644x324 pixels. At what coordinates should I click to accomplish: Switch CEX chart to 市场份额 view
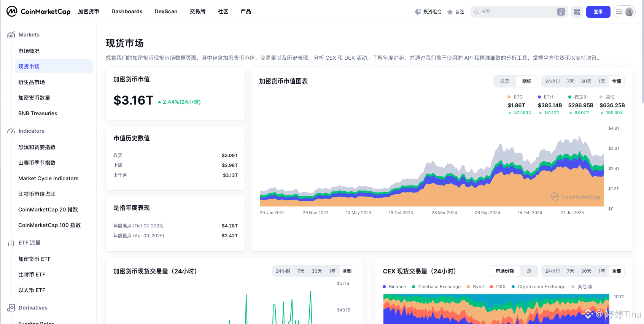point(505,271)
